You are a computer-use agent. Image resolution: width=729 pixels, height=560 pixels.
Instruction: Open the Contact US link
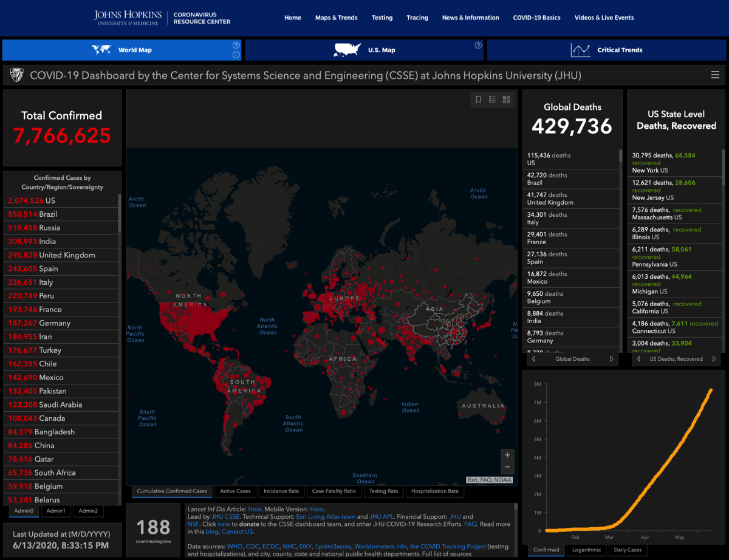pos(237,531)
